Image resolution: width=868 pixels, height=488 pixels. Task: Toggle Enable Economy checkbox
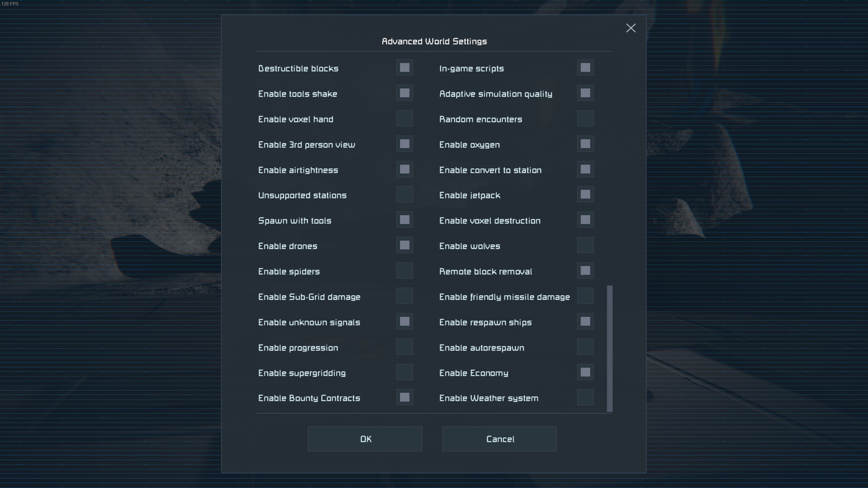pyautogui.click(x=585, y=372)
